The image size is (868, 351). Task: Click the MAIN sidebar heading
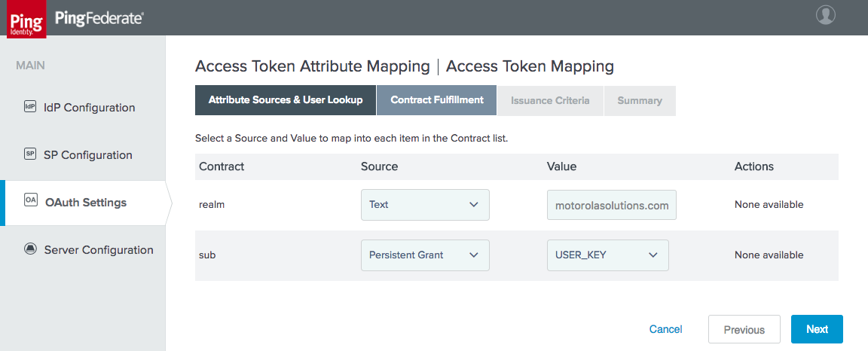click(x=30, y=66)
